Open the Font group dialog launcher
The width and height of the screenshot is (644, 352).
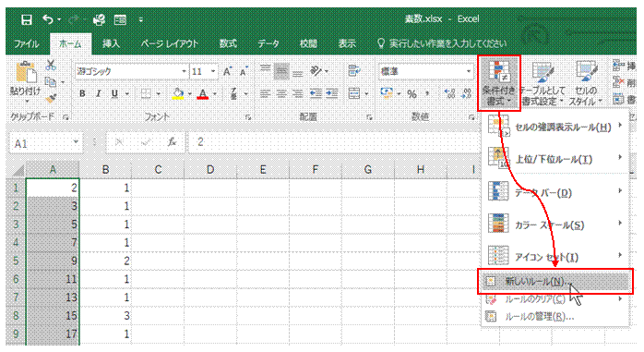(x=247, y=117)
